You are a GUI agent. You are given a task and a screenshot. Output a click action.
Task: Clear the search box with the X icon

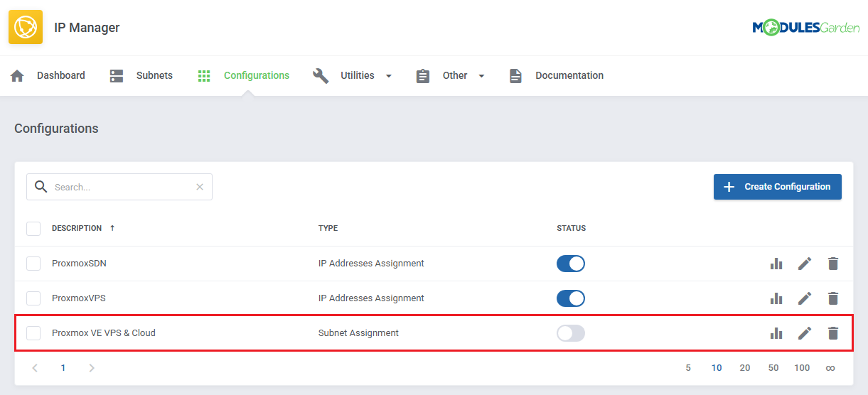[x=200, y=187]
